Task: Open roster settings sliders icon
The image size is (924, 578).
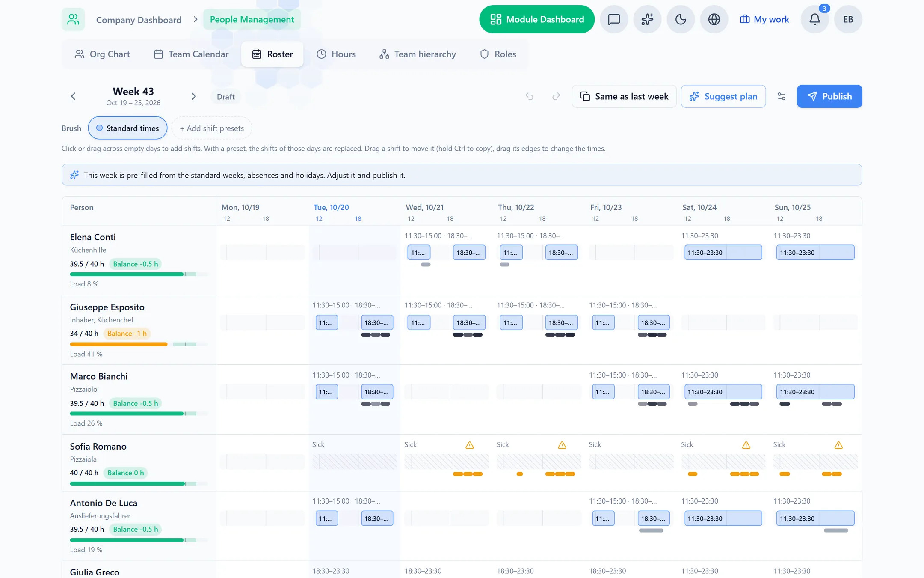Action: [782, 96]
